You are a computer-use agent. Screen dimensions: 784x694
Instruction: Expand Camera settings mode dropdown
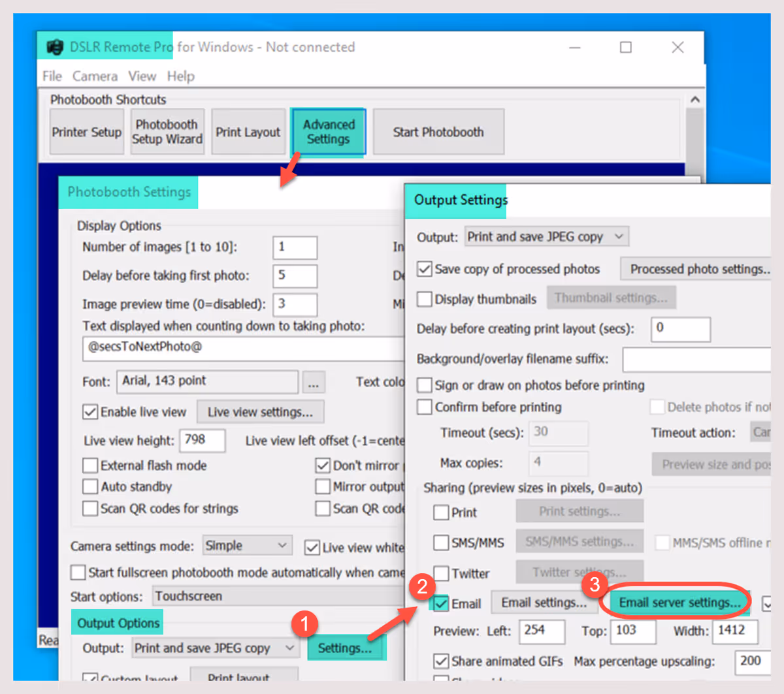(x=246, y=546)
